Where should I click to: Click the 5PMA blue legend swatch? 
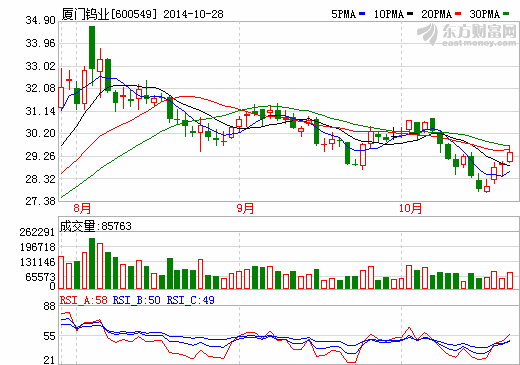(362, 14)
